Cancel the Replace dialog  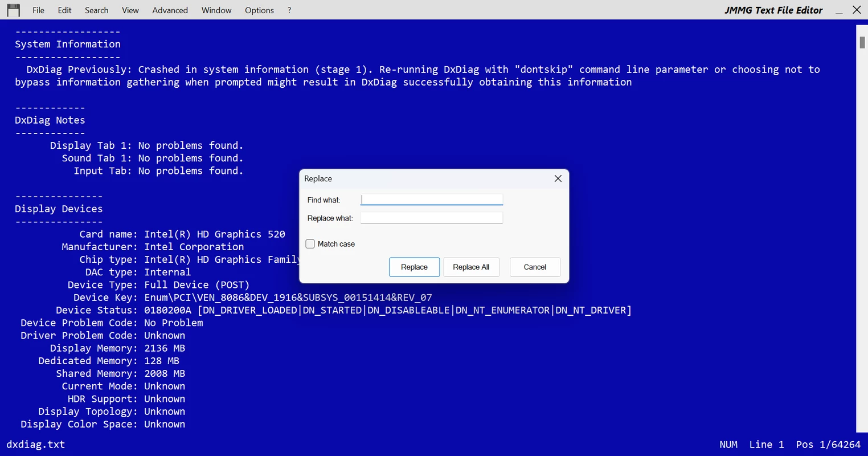click(x=535, y=267)
